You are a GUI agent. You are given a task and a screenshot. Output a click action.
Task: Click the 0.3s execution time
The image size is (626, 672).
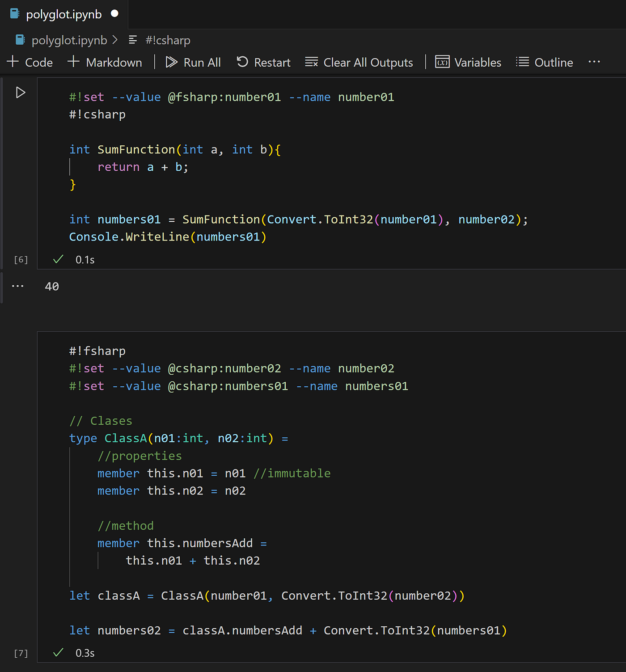click(85, 653)
